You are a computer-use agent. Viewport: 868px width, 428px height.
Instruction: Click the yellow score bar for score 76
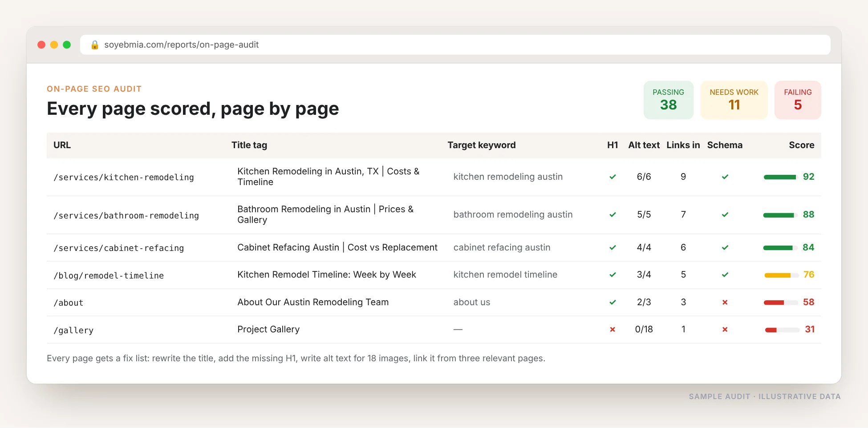click(781, 275)
